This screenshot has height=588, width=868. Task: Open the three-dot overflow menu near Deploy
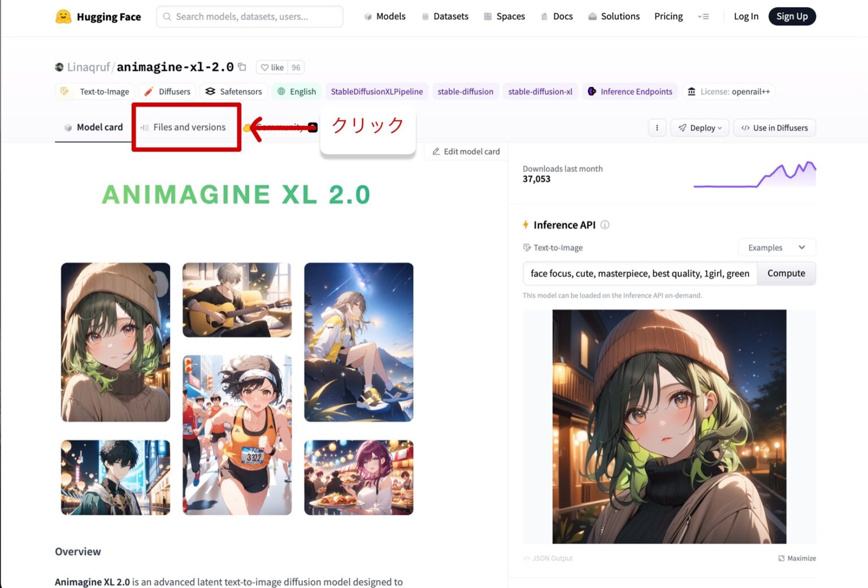[657, 128]
